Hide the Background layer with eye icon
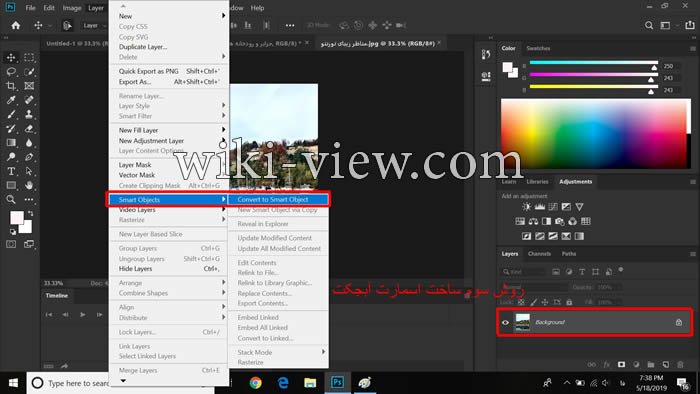The image size is (700, 394). click(505, 322)
